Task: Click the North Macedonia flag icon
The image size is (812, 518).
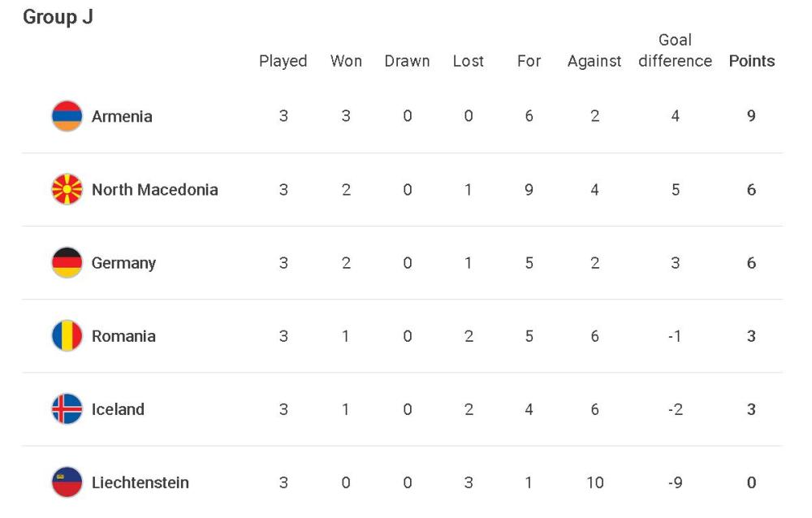Action: tap(67, 189)
